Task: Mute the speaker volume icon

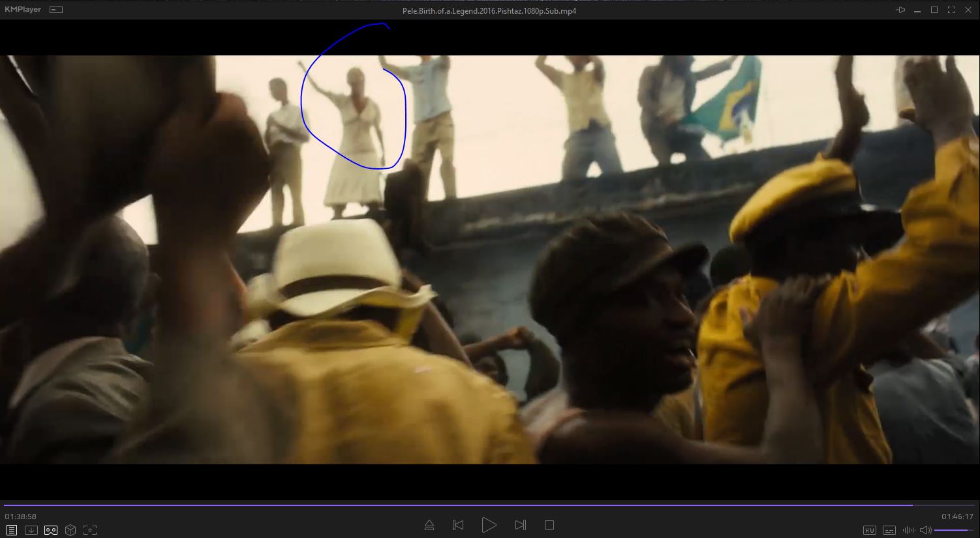Action: tap(925, 530)
